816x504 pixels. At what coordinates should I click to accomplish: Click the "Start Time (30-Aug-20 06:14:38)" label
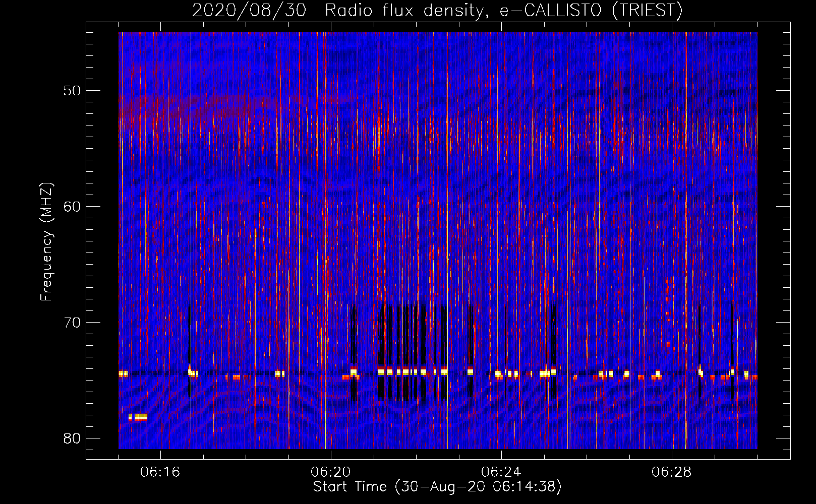pos(437,487)
